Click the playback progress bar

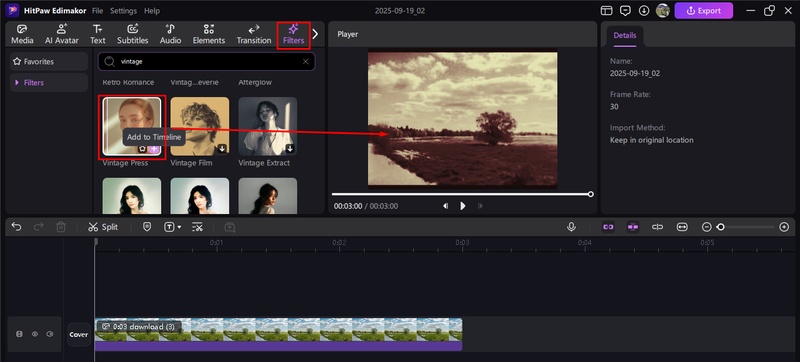point(461,194)
